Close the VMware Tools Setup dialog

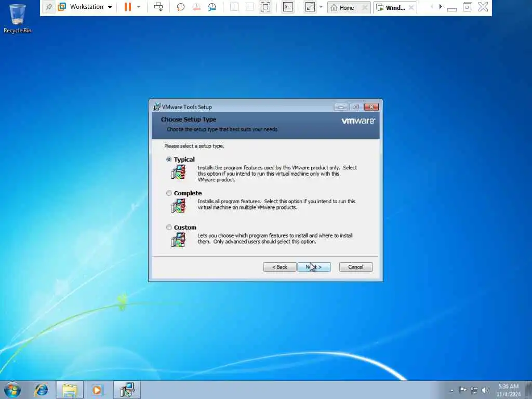(371, 107)
